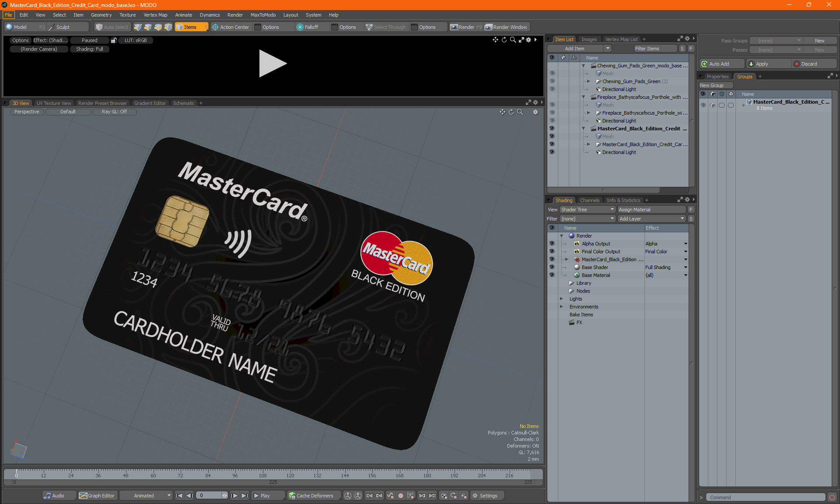Click the New Group button
Image resolution: width=840 pixels, height=504 pixels.
pos(716,85)
